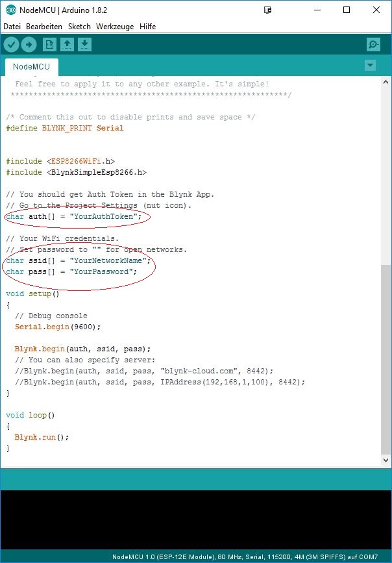Viewport: 392px width, 563px height.
Task: Click the void loop() line
Action: pyautogui.click(x=31, y=415)
